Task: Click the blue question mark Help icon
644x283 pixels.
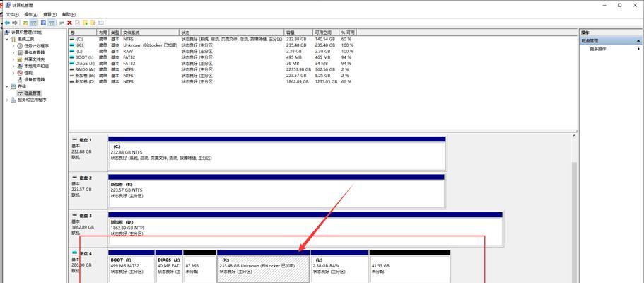Action: pos(43,23)
